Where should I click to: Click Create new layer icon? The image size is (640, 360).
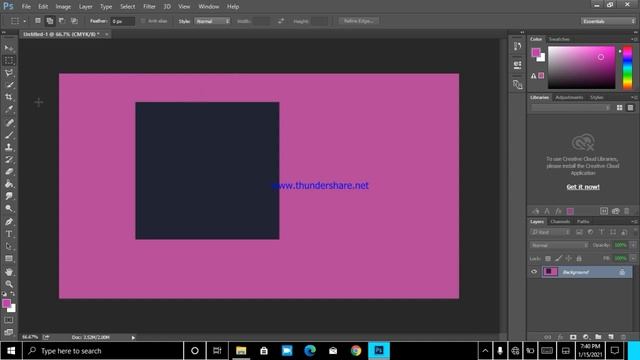pos(611,337)
